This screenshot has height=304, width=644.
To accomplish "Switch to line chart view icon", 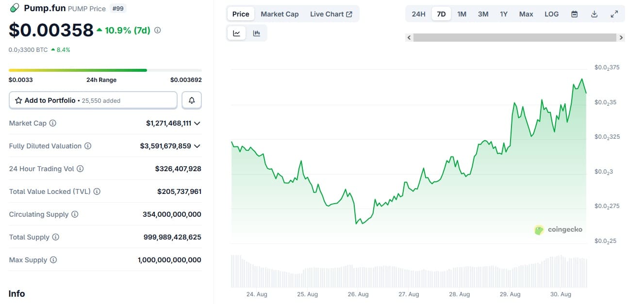I will click(x=236, y=33).
